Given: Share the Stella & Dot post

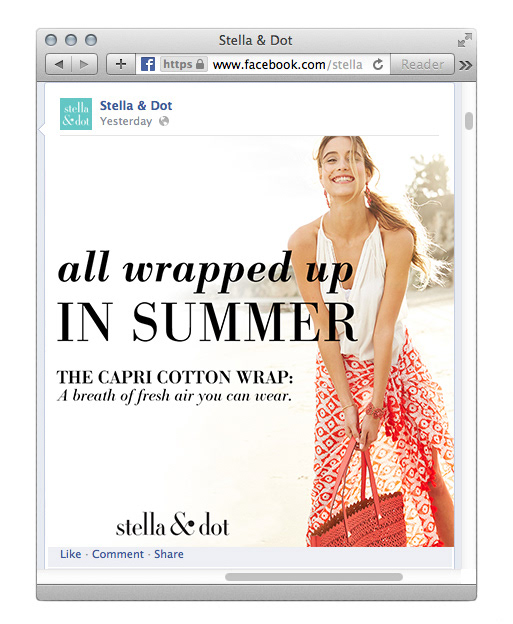Looking at the screenshot, I should (x=169, y=554).
